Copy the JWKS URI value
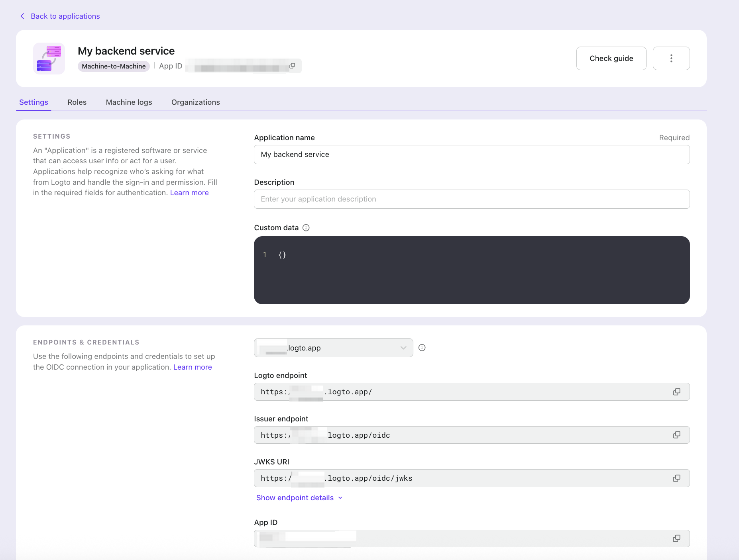739x560 pixels. point(676,478)
